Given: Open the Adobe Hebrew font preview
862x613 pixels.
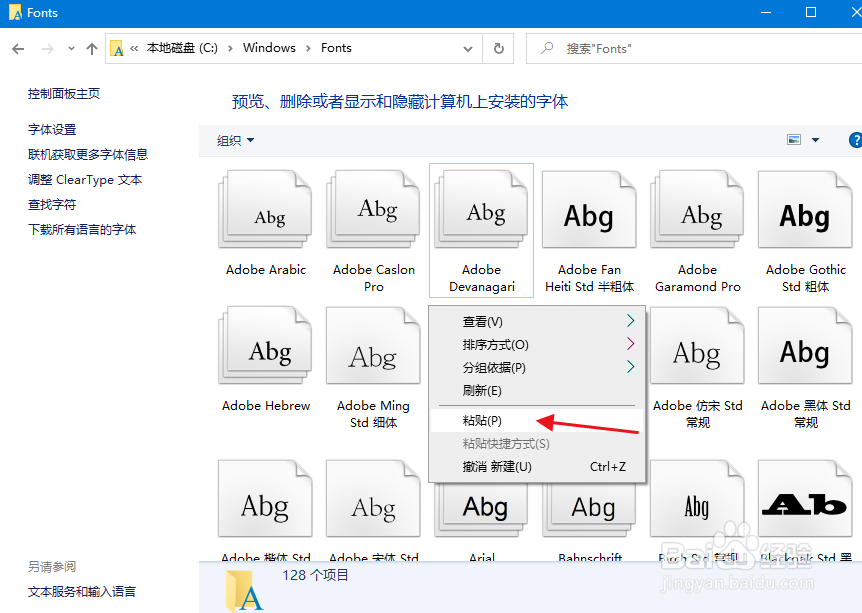Looking at the screenshot, I should point(264,345).
